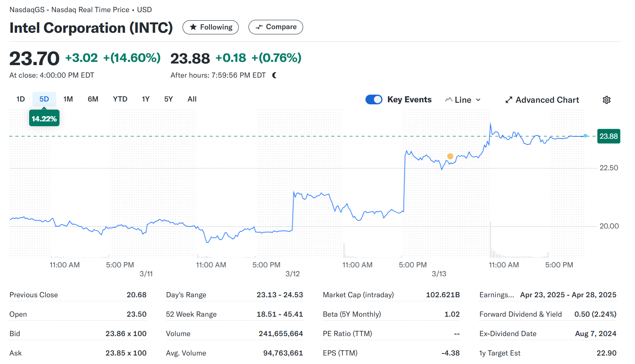Click the 14.22% change badge

click(44, 119)
